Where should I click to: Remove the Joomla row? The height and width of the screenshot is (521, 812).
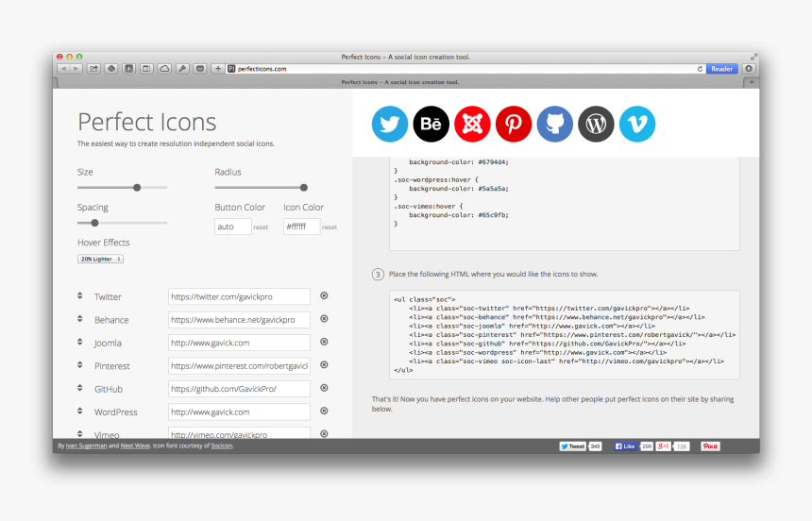pos(324,342)
